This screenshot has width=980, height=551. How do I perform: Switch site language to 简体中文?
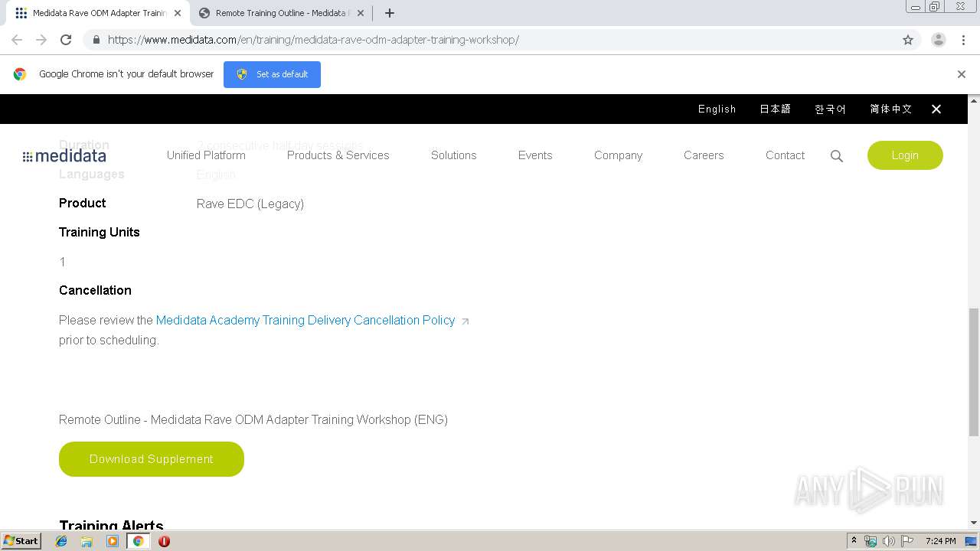[x=890, y=109]
